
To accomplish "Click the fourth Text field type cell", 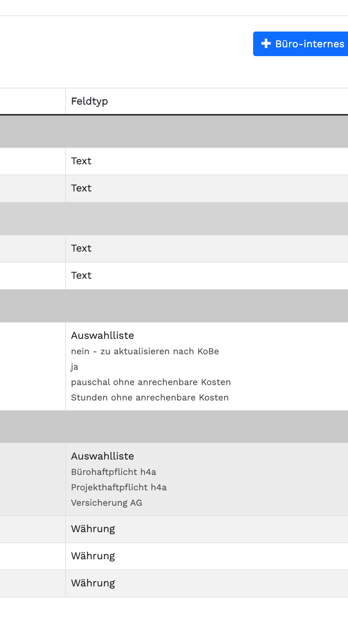I will point(81,275).
